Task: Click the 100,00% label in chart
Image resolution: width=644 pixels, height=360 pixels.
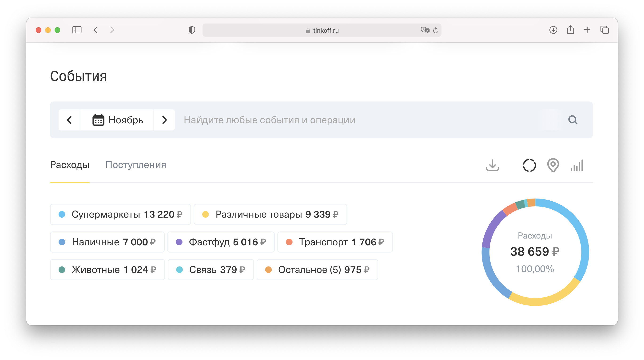Action: coord(535,269)
